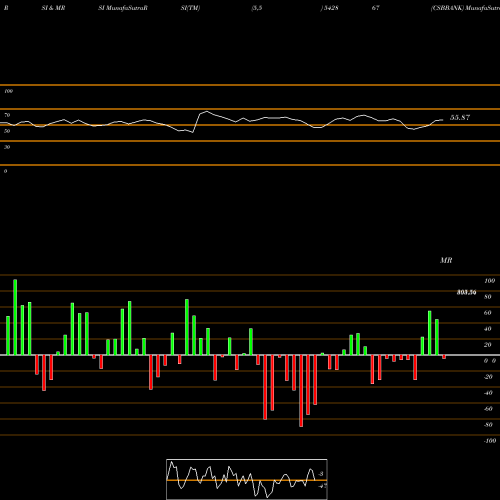The width and height of the screenshot is (500, 500).
Task: Click the MR axis label 60
Action: click(487, 313)
